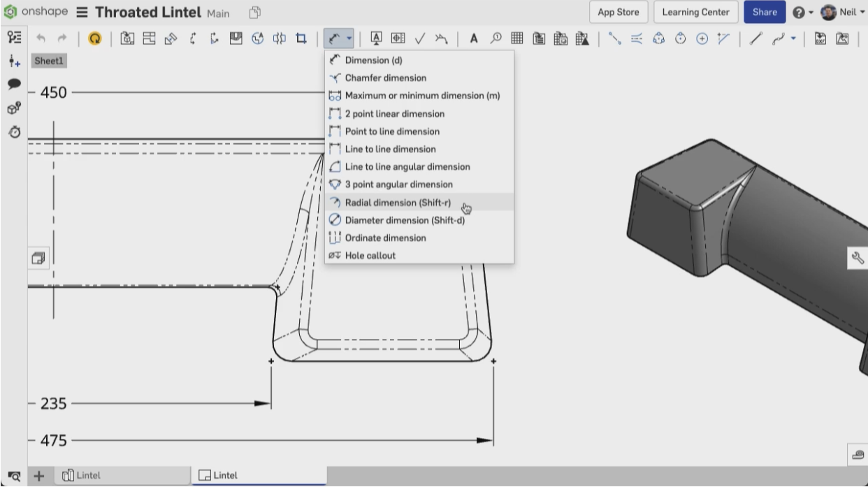Select the Break view tool
This screenshot has height=487, width=868.
(x=279, y=38)
